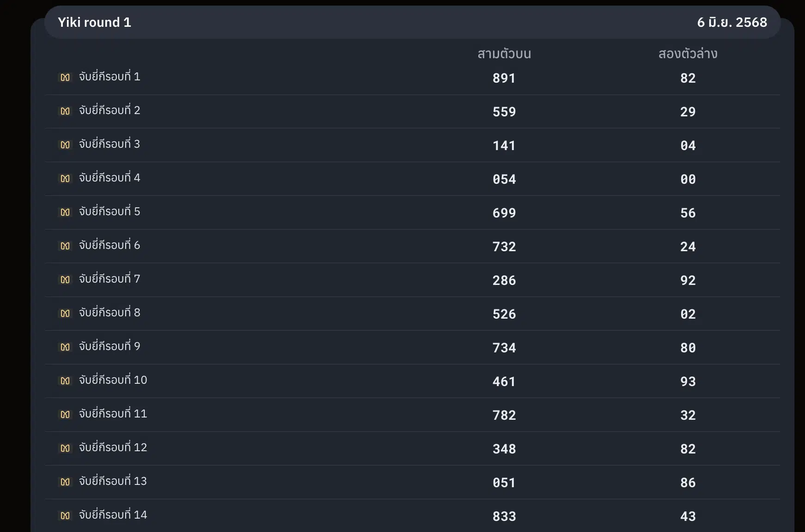Click the icon beside จับยี่กีรอบที่ 14
This screenshot has width=805, height=532.
click(65, 516)
